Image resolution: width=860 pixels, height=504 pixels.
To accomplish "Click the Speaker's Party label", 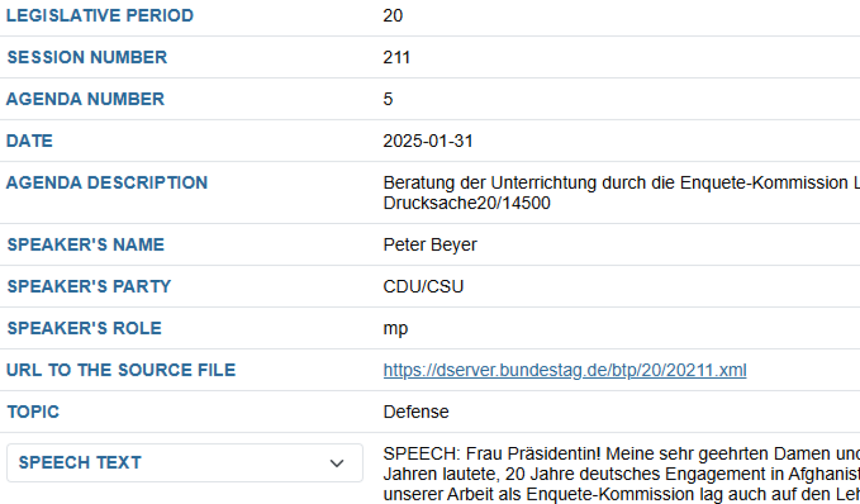I will click(x=89, y=286).
